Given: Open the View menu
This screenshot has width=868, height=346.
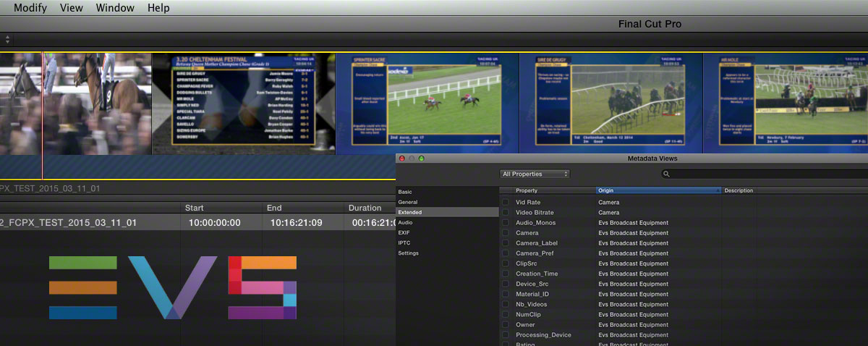Looking at the screenshot, I should click(x=72, y=8).
